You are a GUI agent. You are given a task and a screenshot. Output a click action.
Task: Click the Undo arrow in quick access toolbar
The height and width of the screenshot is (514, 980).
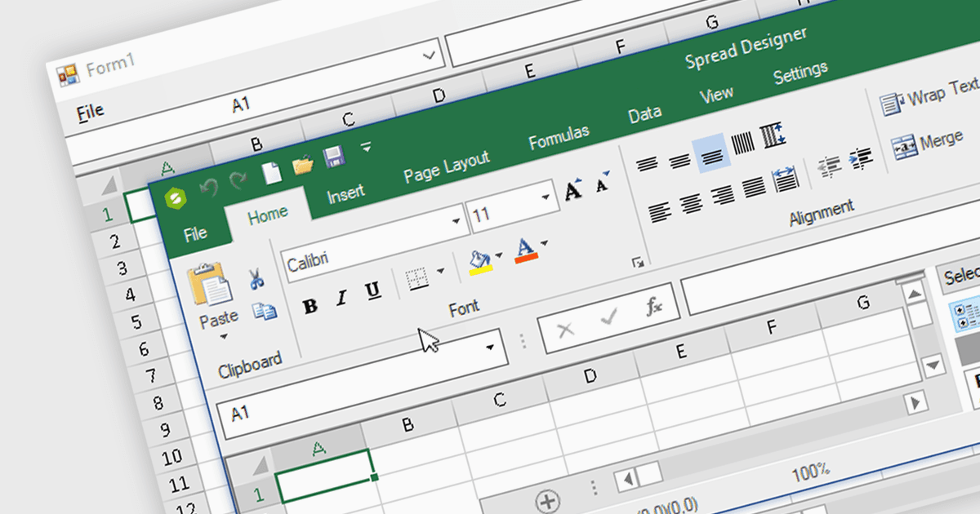click(x=209, y=188)
